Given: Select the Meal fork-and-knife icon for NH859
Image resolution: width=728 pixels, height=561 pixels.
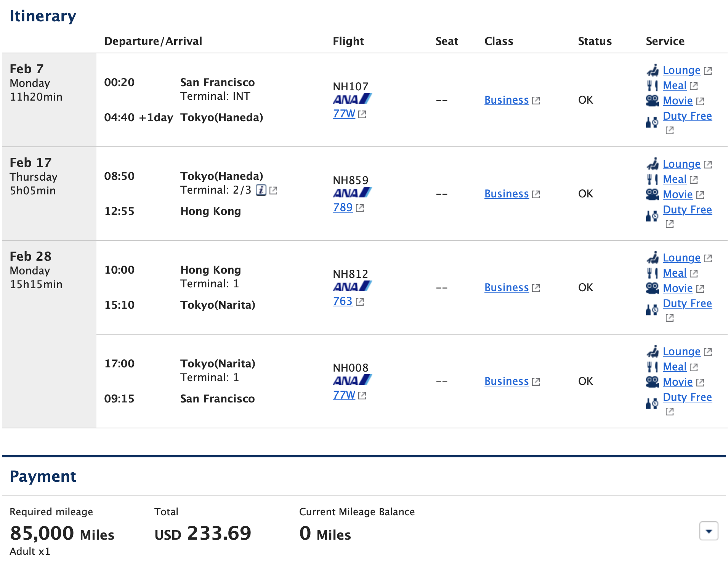Looking at the screenshot, I should pos(653,179).
